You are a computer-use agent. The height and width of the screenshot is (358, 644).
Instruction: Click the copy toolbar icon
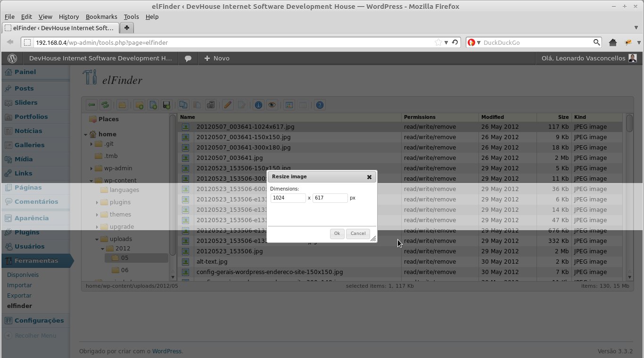point(183,105)
